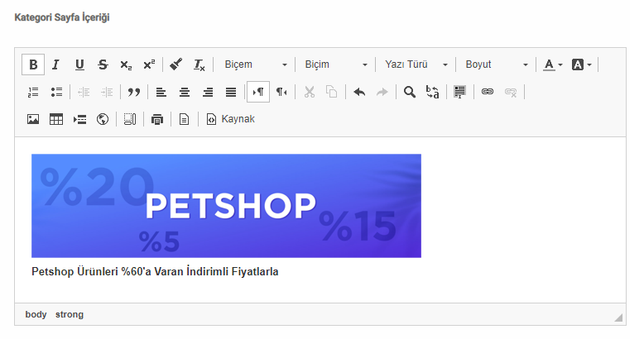Toggle Italic text formatting
The image size is (644, 339).
[56, 64]
